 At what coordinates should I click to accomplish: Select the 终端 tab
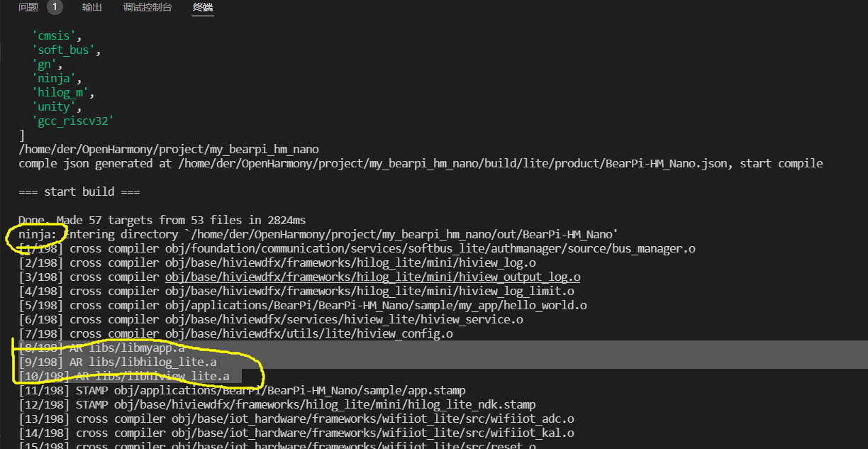click(203, 8)
